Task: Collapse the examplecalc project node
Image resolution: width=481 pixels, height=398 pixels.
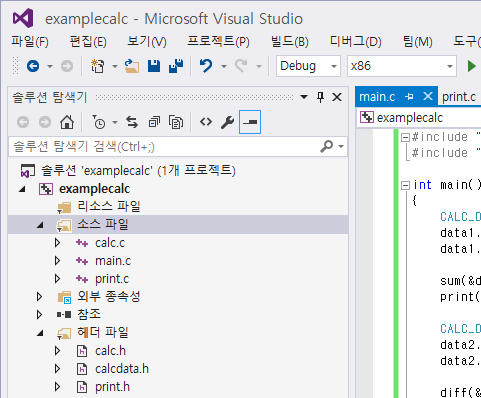Action: [23, 189]
